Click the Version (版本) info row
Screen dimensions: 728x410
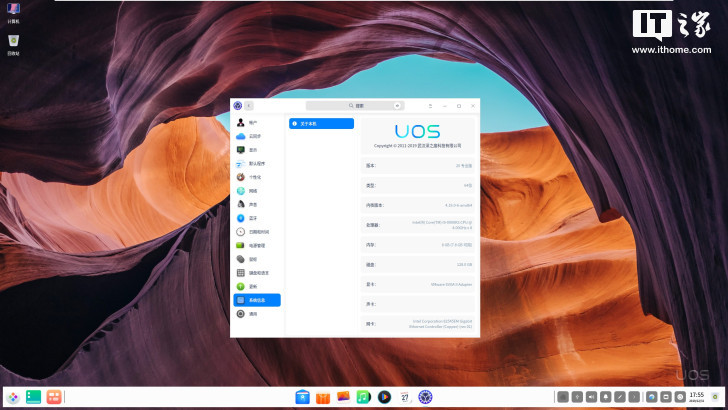pos(418,166)
